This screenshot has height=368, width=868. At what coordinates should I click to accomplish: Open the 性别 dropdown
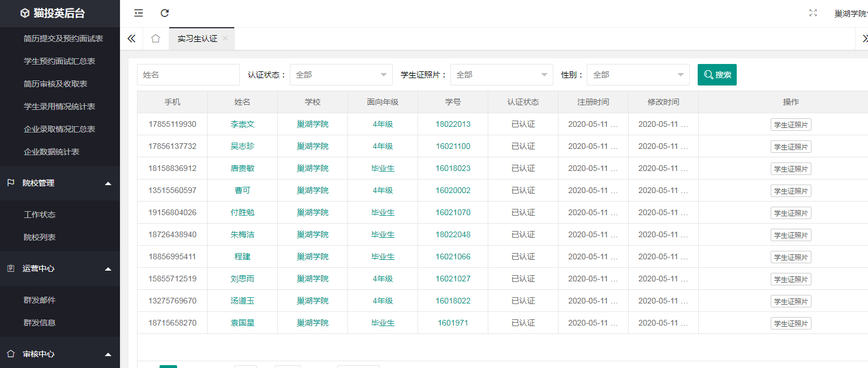pos(638,75)
